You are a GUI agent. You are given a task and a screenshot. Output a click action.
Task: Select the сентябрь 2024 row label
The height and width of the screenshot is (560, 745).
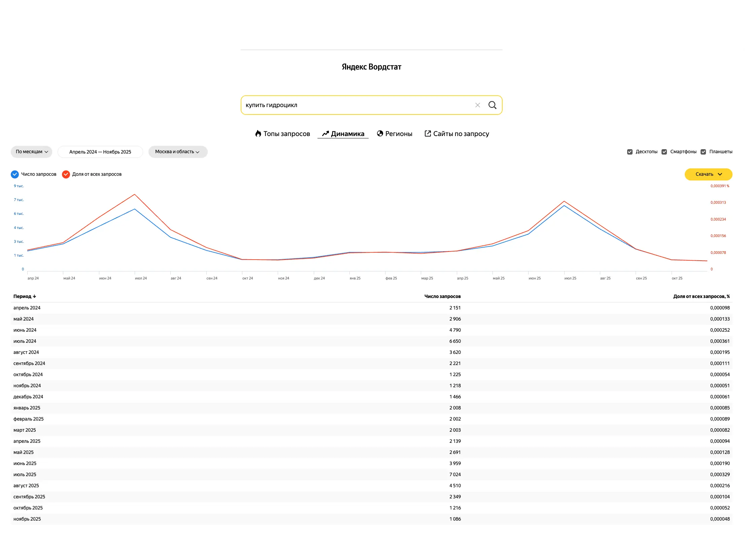click(29, 364)
